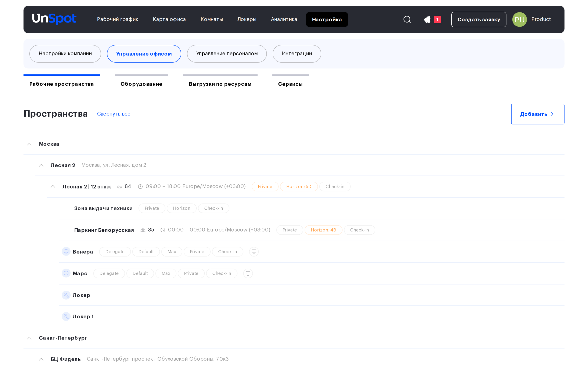The image size is (588, 368).
Task: Toggle the Horizon: 5D tag
Action: point(299,187)
